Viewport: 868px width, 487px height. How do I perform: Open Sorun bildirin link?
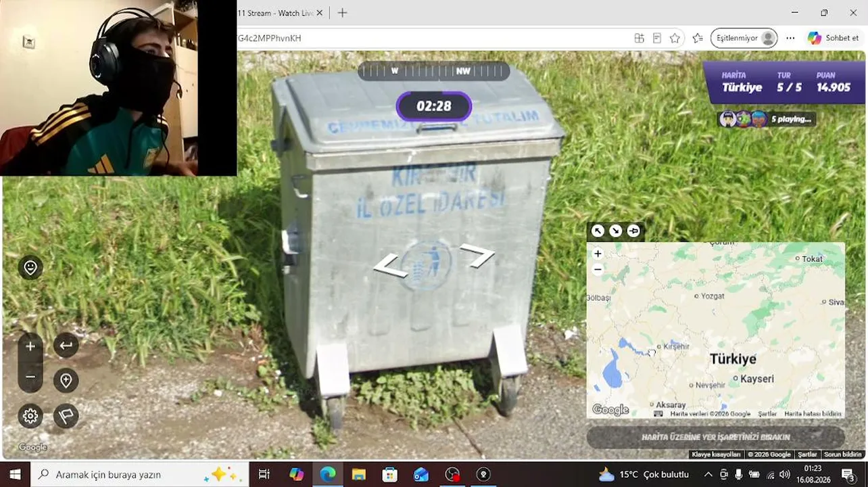(x=842, y=455)
